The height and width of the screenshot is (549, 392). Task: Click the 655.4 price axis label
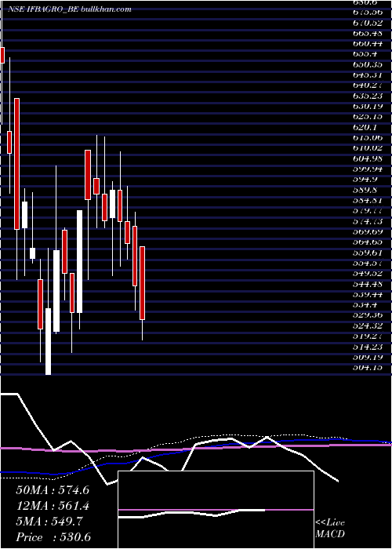pyautogui.click(x=365, y=54)
